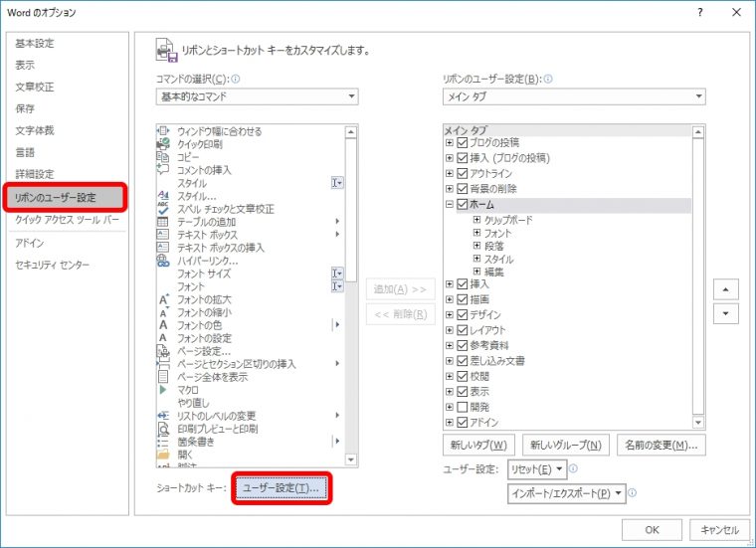Image resolution: width=756 pixels, height=548 pixels.
Task: Uncheck the アウトライン tab checkbox
Action: tap(462, 173)
